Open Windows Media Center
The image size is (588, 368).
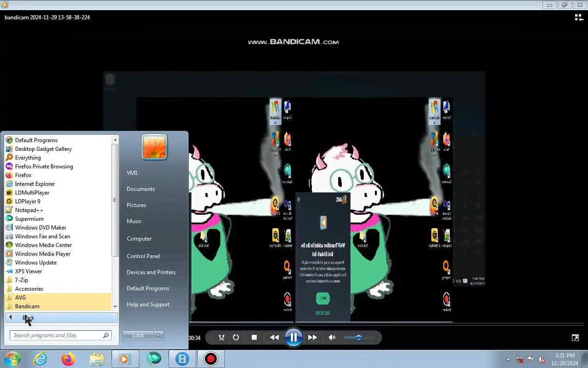point(43,245)
